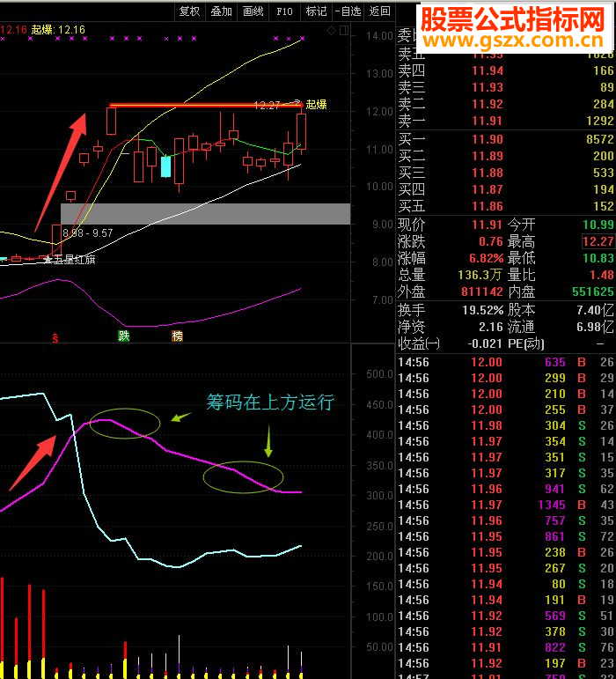Click the 复权 toolbar button
This screenshot has height=679, width=616.
(189, 11)
